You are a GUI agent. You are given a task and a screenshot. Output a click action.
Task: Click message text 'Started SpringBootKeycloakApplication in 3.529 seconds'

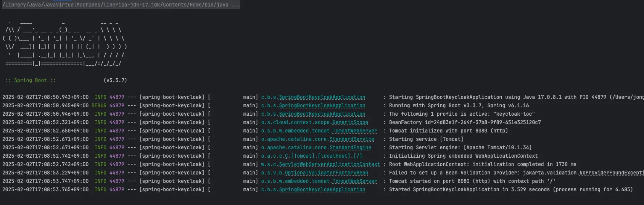coord(469,190)
